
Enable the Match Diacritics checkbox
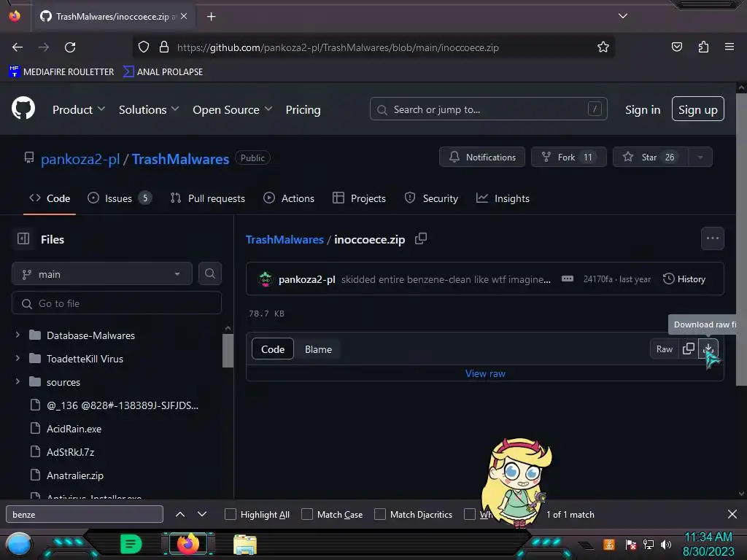pyautogui.click(x=379, y=514)
